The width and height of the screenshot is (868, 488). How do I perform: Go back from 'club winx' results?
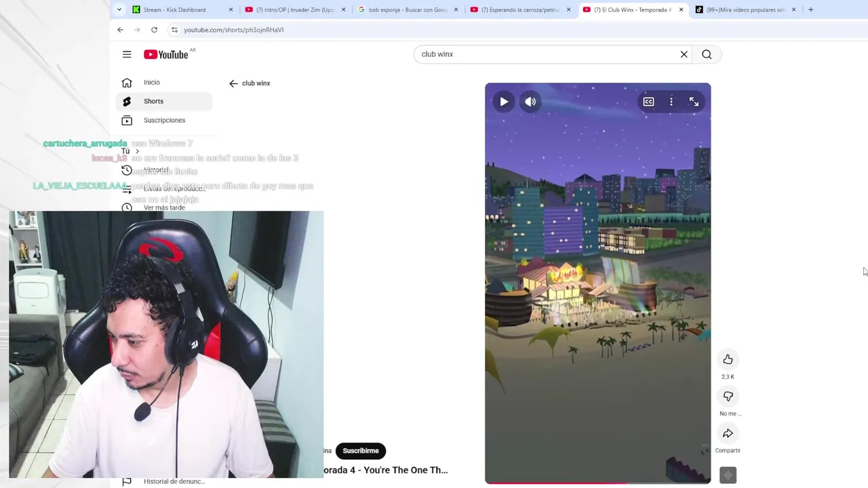point(233,83)
